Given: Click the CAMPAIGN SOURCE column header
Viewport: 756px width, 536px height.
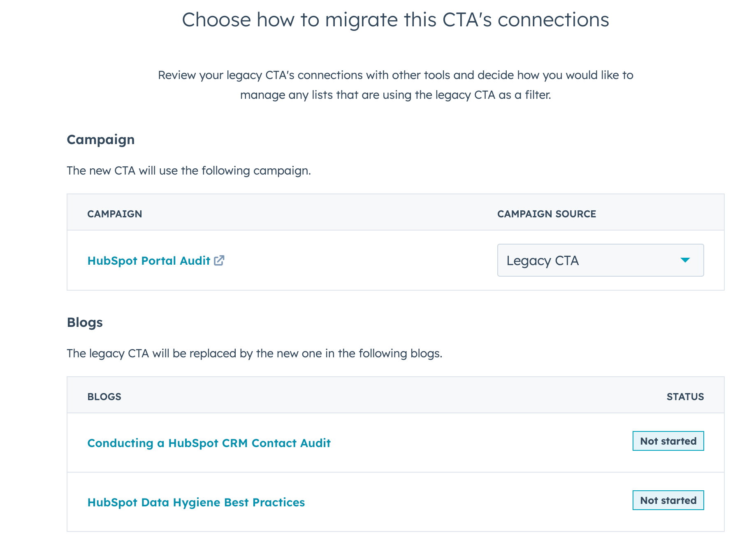Looking at the screenshot, I should (546, 214).
